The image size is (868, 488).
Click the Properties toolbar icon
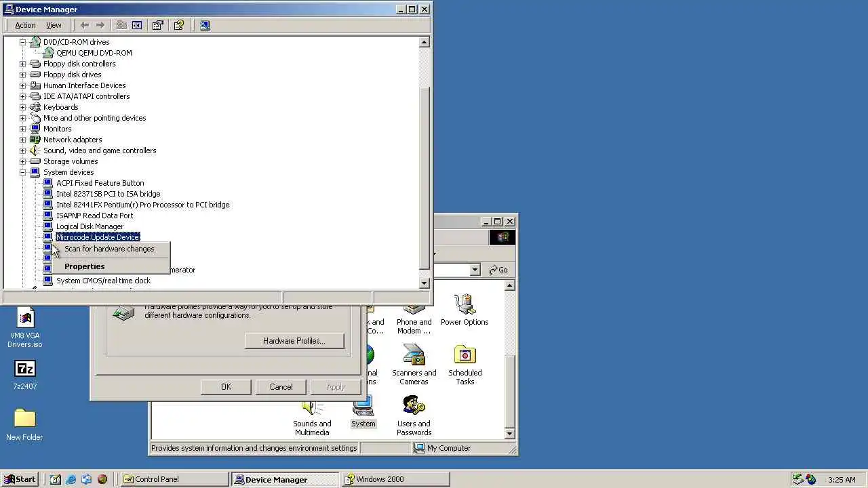click(x=158, y=25)
